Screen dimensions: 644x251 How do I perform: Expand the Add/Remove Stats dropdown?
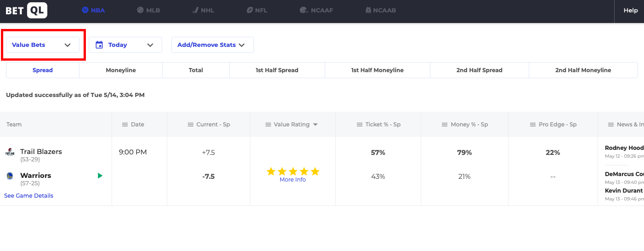coord(213,45)
